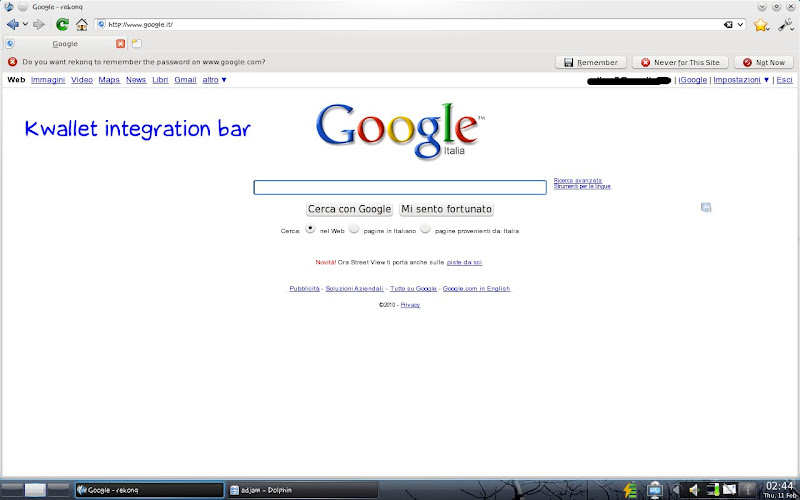Switch to adjam – Dolphin in taskbar

click(x=303, y=490)
